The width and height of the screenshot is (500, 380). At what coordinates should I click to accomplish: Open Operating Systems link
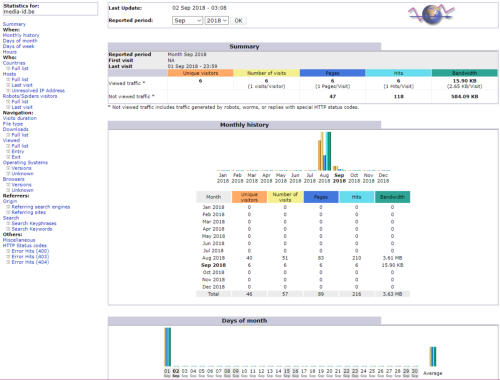25,163
